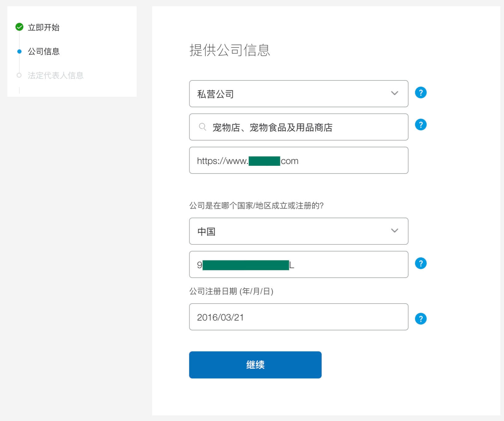Image resolution: width=504 pixels, height=421 pixels.
Task: Expand the 私营公司 company type dropdown
Action: tap(394, 94)
